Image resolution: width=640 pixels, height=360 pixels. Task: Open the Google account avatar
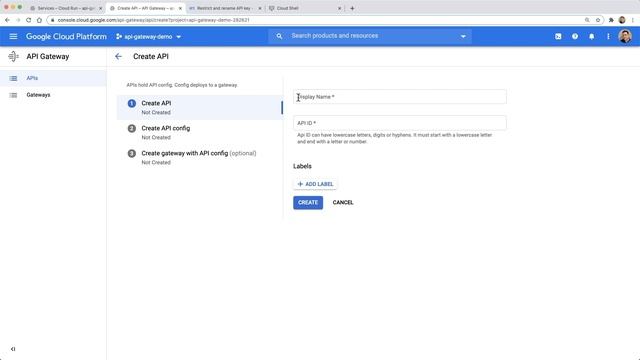(x=625, y=36)
